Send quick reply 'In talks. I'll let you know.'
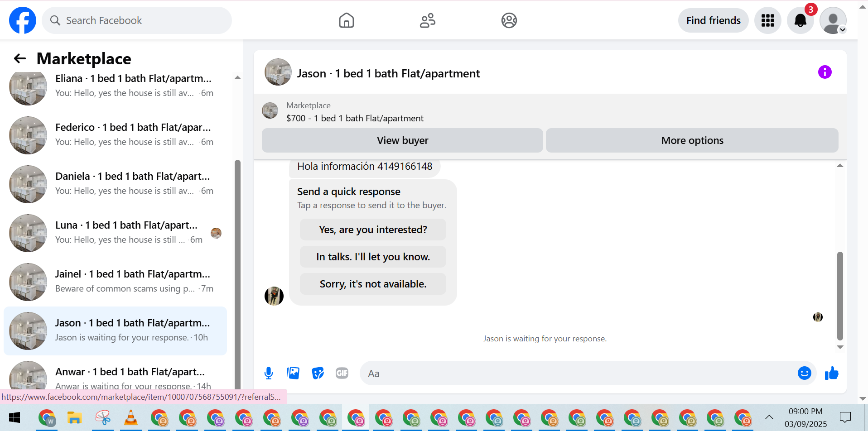868x431 pixels. click(x=373, y=257)
